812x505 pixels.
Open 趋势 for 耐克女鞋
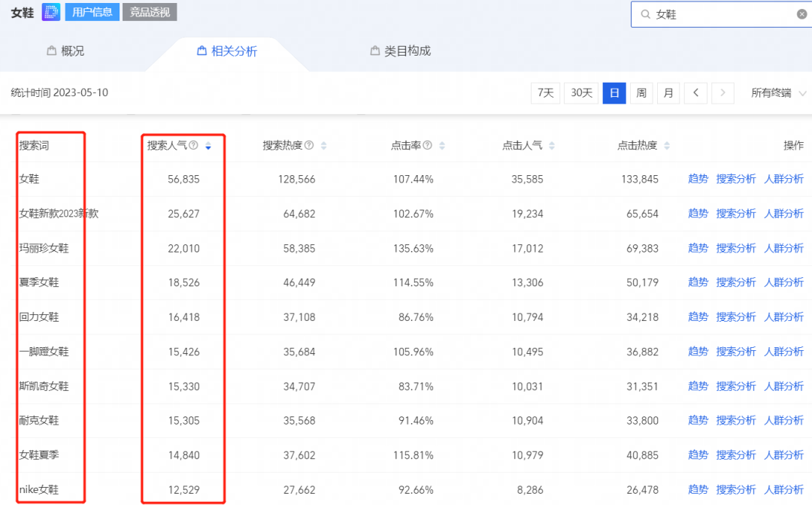(698, 421)
